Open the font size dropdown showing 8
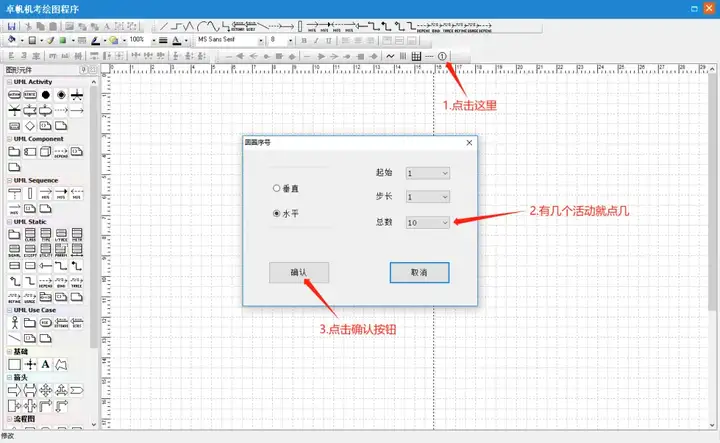Image resolution: width=720 pixels, height=443 pixels. click(x=290, y=40)
